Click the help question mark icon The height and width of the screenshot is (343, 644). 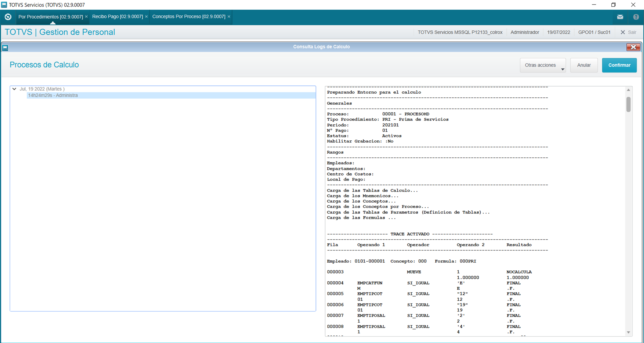(x=636, y=17)
